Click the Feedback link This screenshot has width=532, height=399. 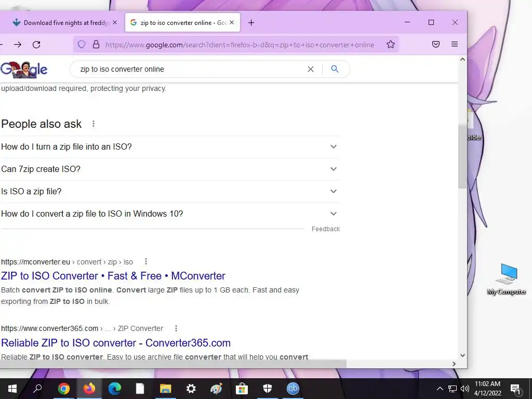[326, 229]
